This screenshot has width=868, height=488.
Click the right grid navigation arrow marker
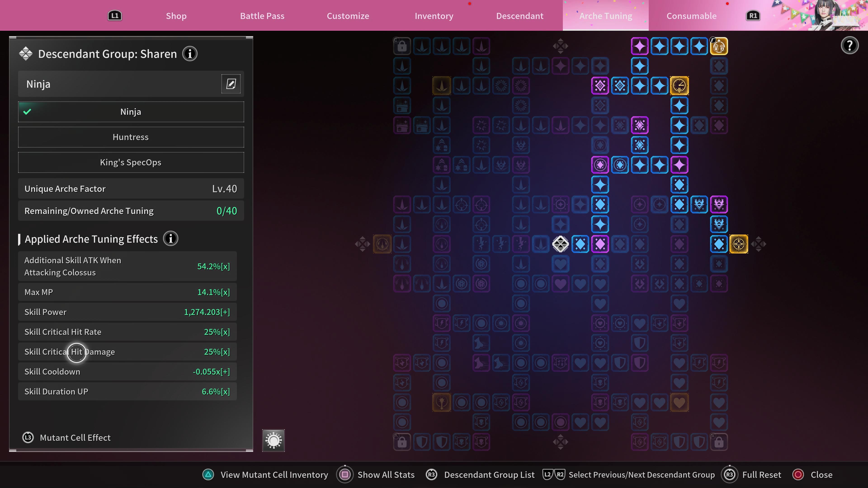pos(758,244)
